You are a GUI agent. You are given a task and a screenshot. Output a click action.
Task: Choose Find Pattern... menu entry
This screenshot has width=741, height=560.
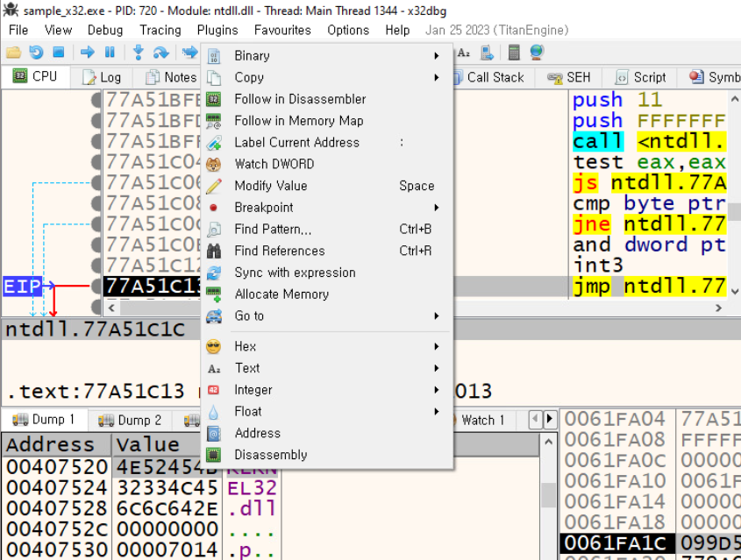click(329, 230)
